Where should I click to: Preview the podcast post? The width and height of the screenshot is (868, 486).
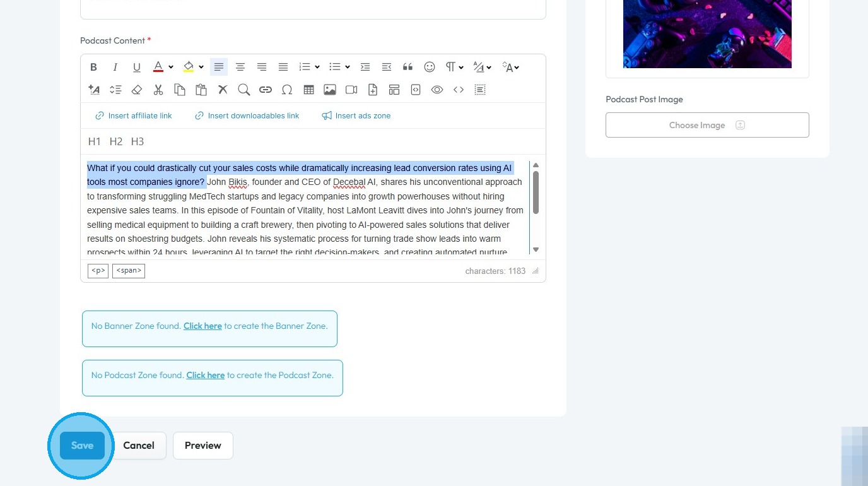pos(203,446)
